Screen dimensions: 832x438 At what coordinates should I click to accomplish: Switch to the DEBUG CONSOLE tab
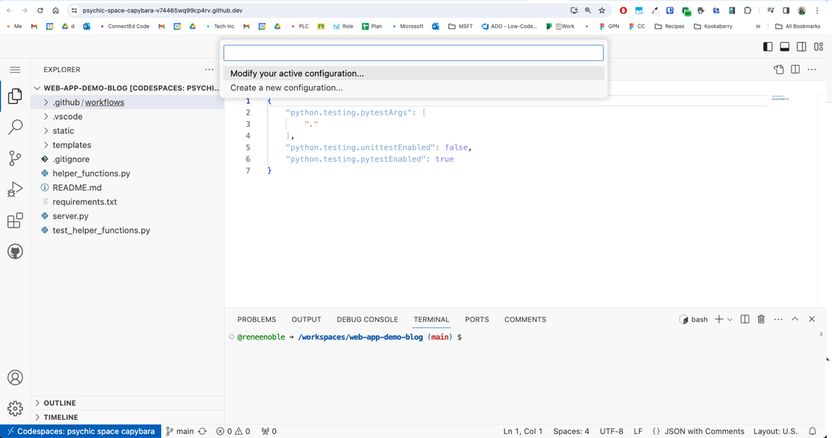click(367, 319)
